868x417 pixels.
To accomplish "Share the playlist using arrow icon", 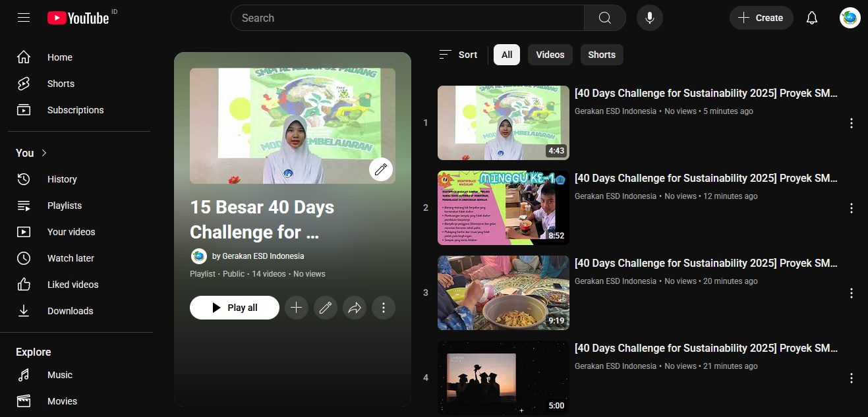I will tap(355, 308).
